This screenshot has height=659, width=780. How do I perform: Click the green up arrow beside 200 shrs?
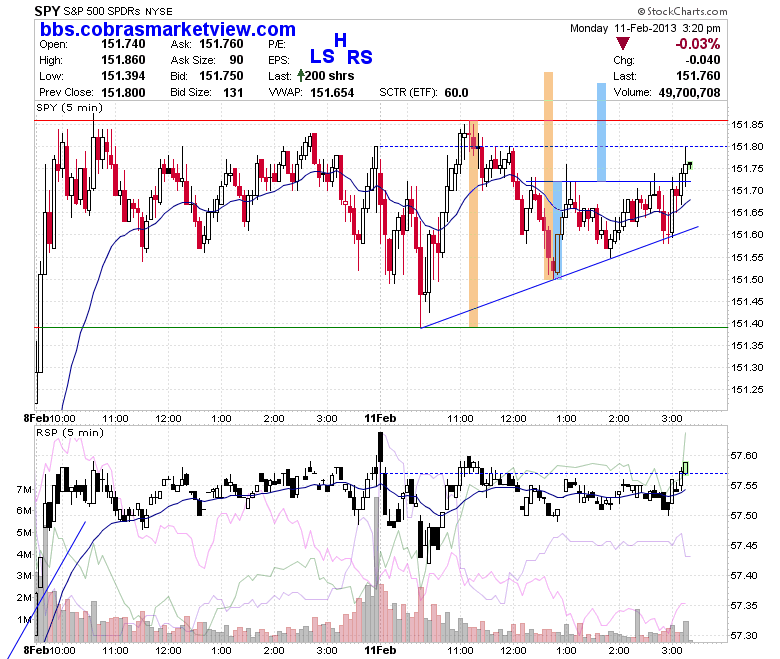click(300, 76)
